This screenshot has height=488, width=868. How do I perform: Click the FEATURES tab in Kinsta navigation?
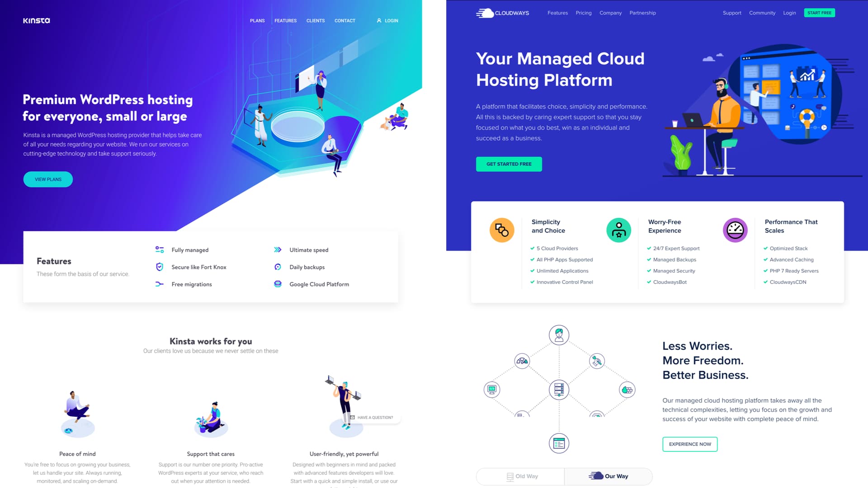[x=285, y=21]
